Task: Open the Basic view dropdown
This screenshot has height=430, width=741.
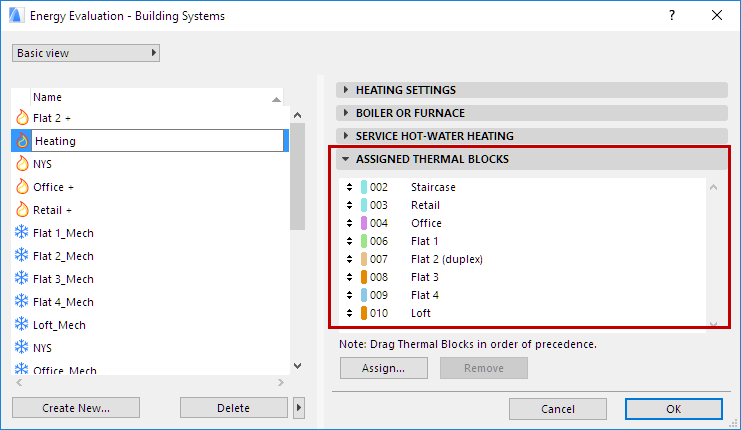Action: (86, 53)
